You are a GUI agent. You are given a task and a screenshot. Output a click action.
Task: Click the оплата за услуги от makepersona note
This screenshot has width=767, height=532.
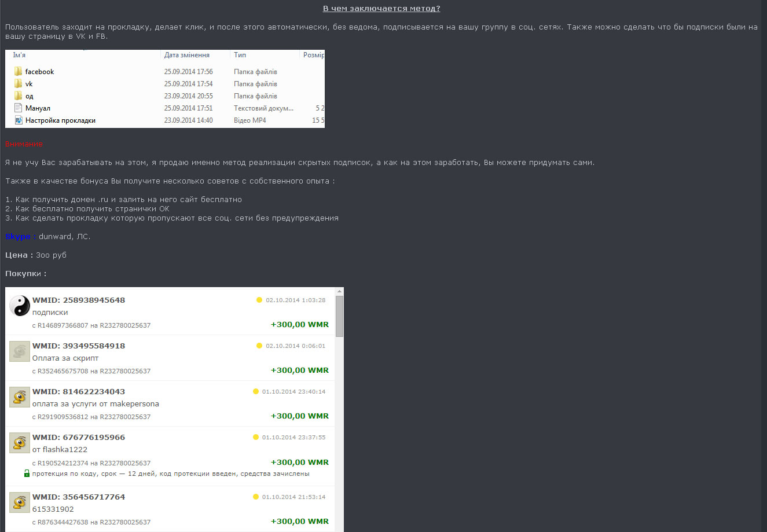click(96, 404)
